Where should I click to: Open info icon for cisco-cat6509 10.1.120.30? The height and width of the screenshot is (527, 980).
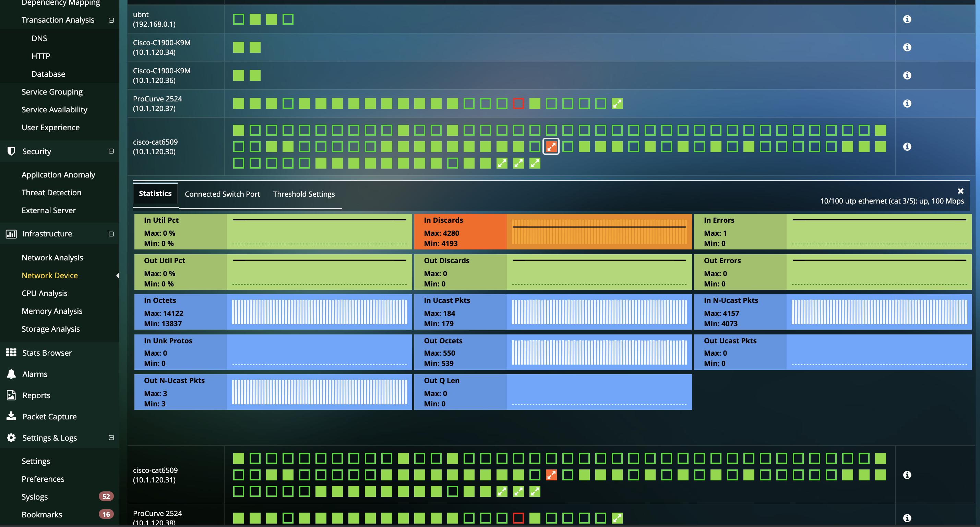click(x=907, y=146)
